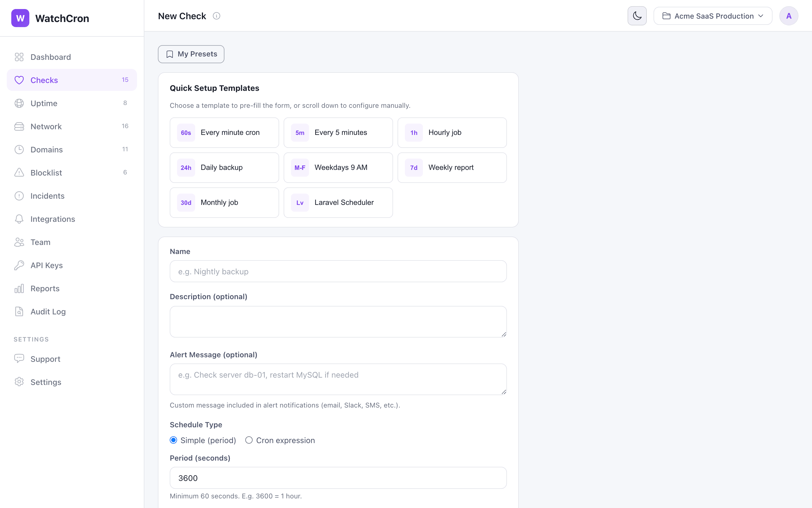The width and height of the screenshot is (812, 508).
Task: Click the New Check page title
Action: click(x=182, y=16)
